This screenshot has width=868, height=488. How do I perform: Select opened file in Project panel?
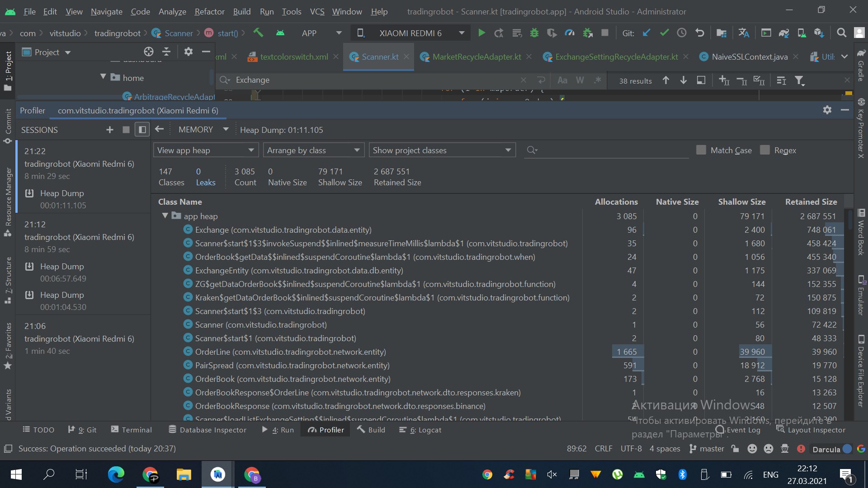[x=149, y=52]
